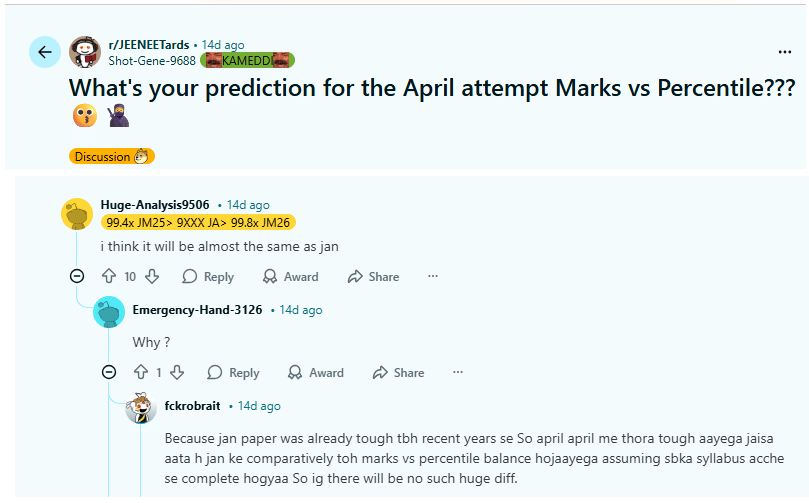Click the r/JEENEETards community avatar

click(85, 52)
